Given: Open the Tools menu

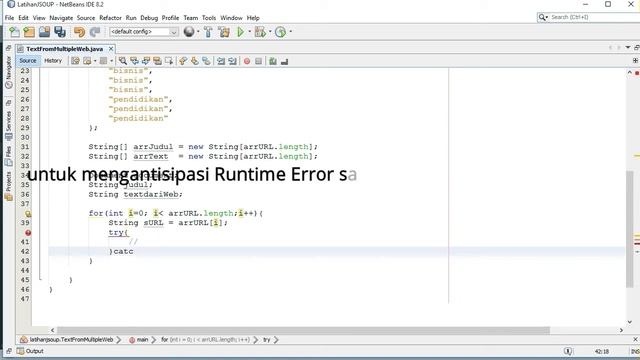Looking at the screenshot, I should tap(209, 18).
